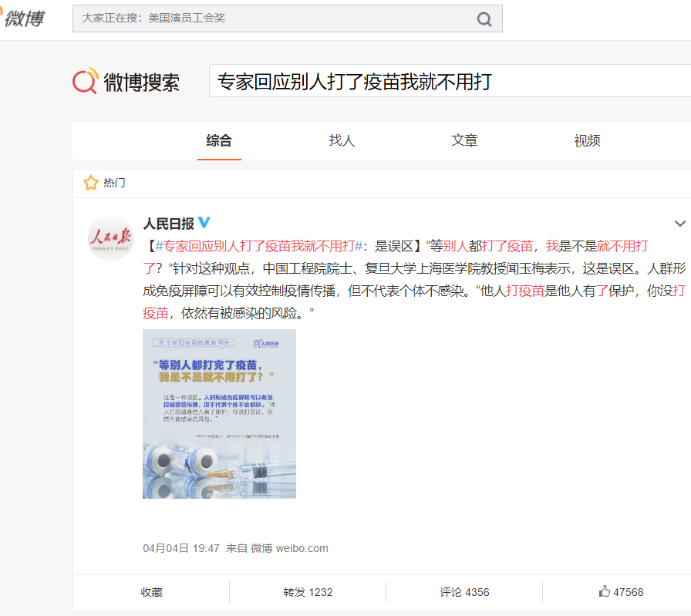Viewport: 691px width, 616px height.
Task: Click the 人民日报 username link
Action: [168, 224]
